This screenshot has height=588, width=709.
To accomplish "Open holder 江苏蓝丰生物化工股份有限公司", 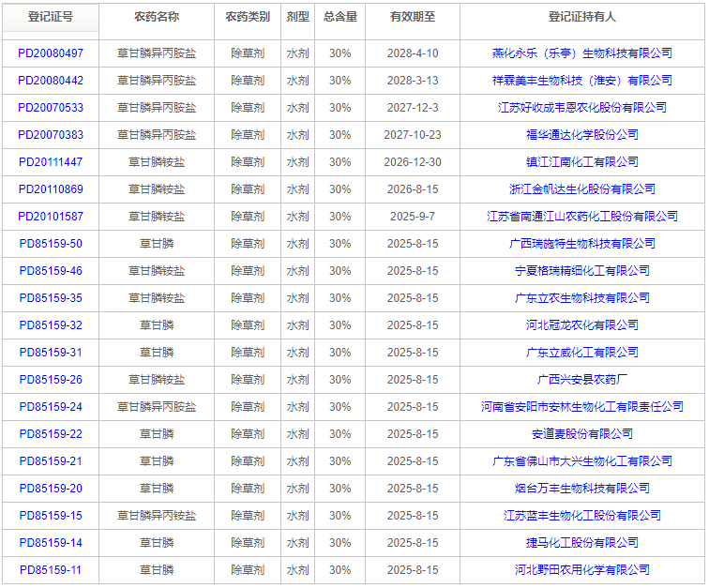I will pos(582,516).
